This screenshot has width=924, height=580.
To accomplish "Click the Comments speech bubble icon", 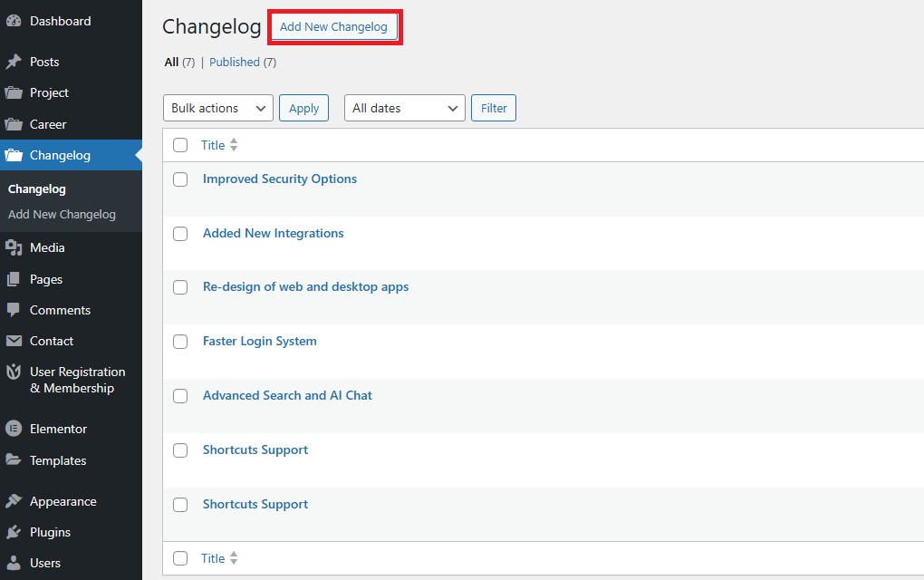I will pos(14,310).
